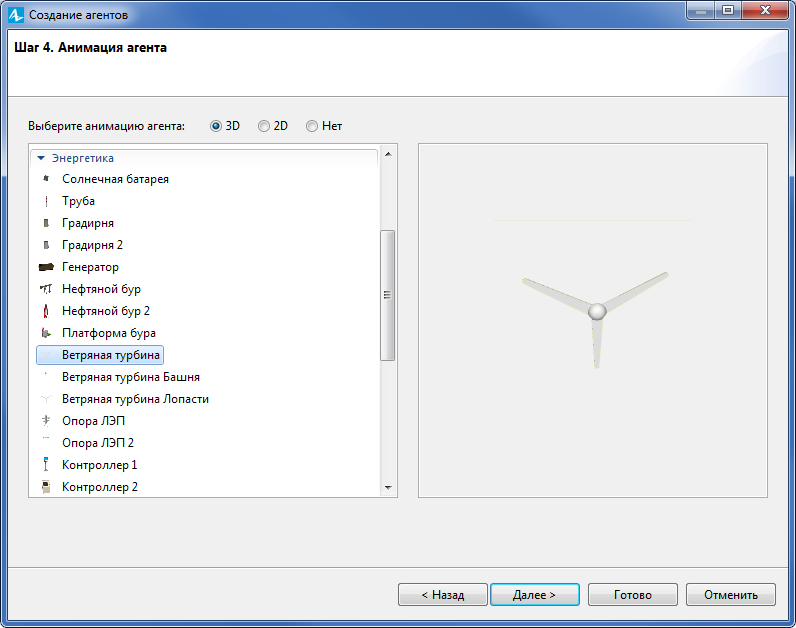The image size is (796, 628).
Task: Select the Генератор list item
Action: pos(90,267)
